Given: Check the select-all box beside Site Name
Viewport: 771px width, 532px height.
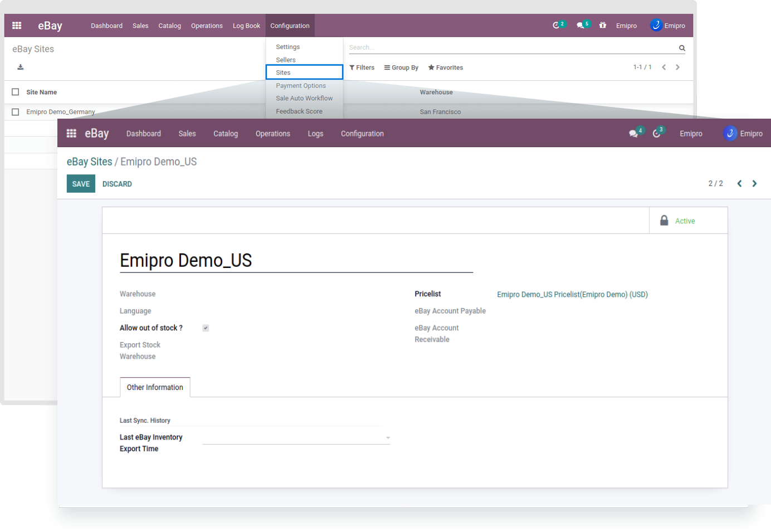Looking at the screenshot, I should pyautogui.click(x=16, y=92).
